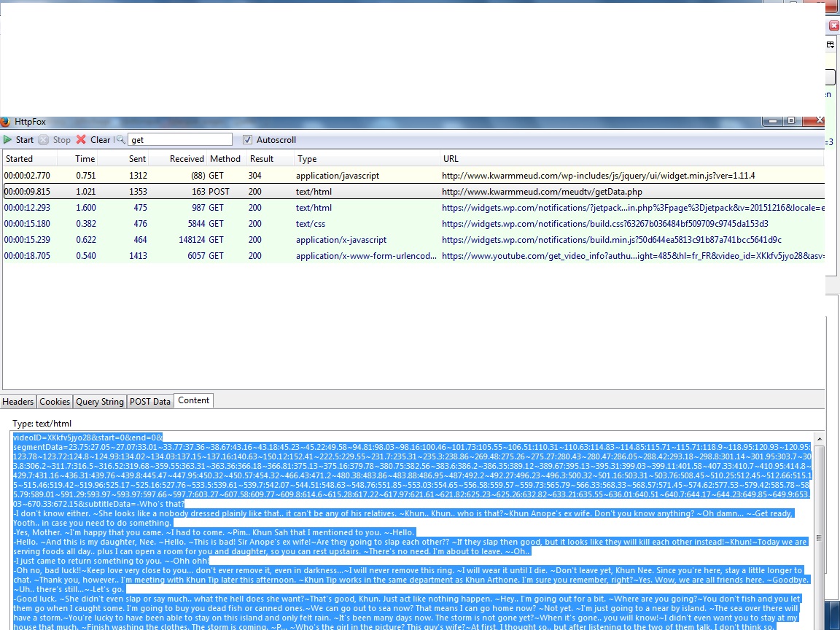The height and width of the screenshot is (630, 840).
Task: Click start time 00:00:18.705
Action: pyautogui.click(x=27, y=255)
